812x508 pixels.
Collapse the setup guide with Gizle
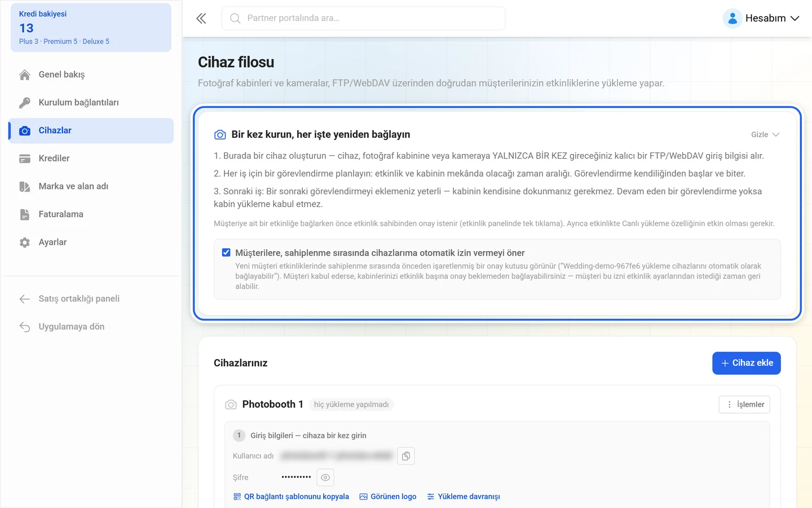click(x=765, y=134)
